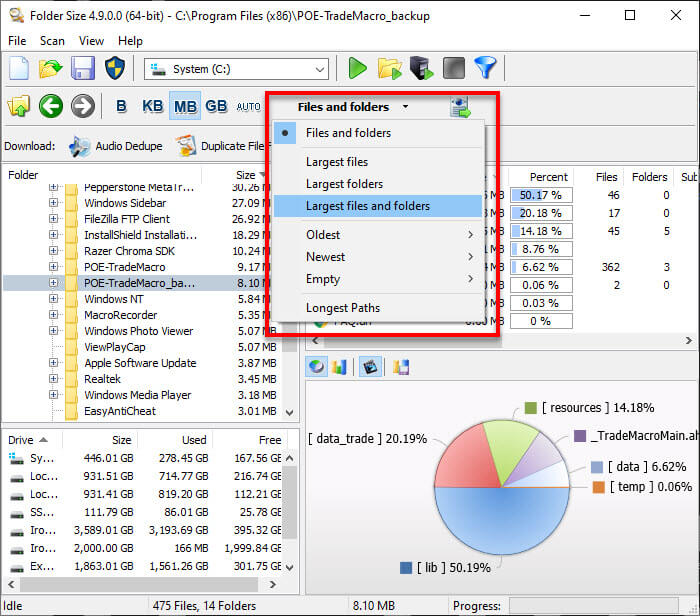The height and width of the screenshot is (616, 700).
Task: Navigate back with green arrow
Action: pos(50,106)
